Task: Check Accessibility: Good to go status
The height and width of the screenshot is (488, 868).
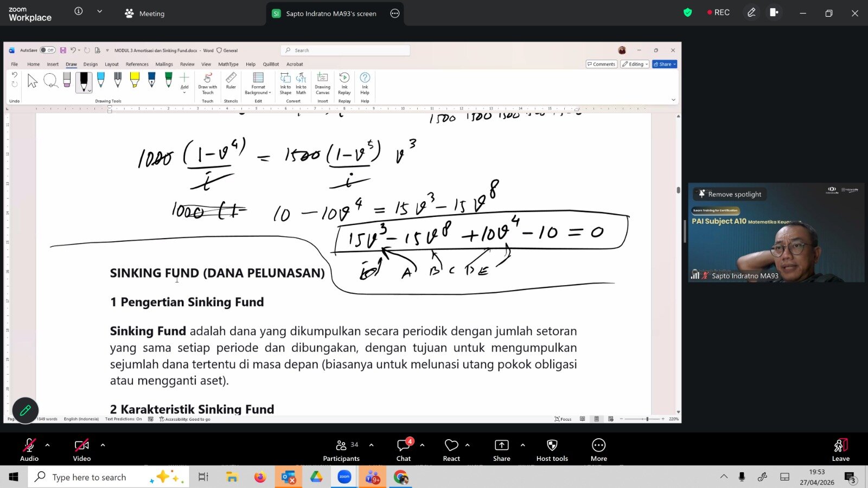Action: point(185,419)
